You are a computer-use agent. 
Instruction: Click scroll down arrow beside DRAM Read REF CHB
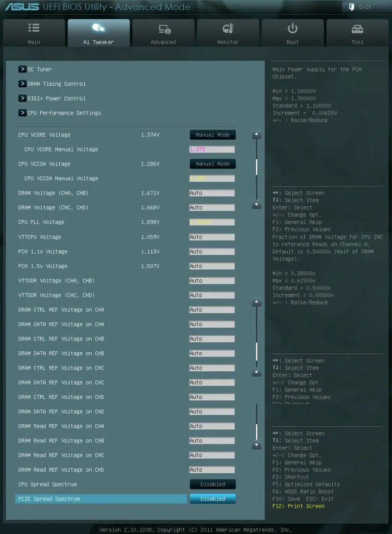pyautogui.click(x=256, y=445)
